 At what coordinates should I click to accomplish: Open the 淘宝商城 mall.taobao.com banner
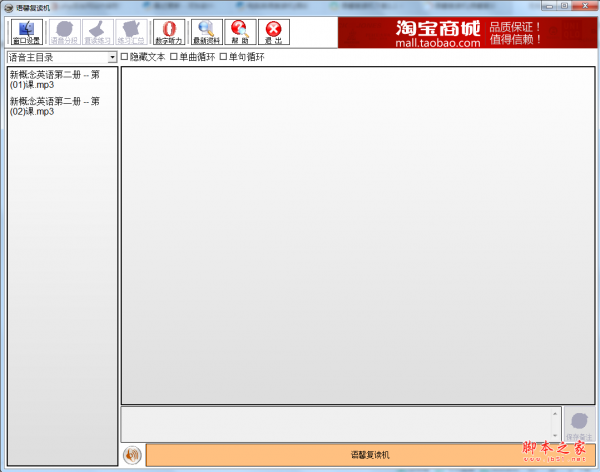tap(467, 33)
